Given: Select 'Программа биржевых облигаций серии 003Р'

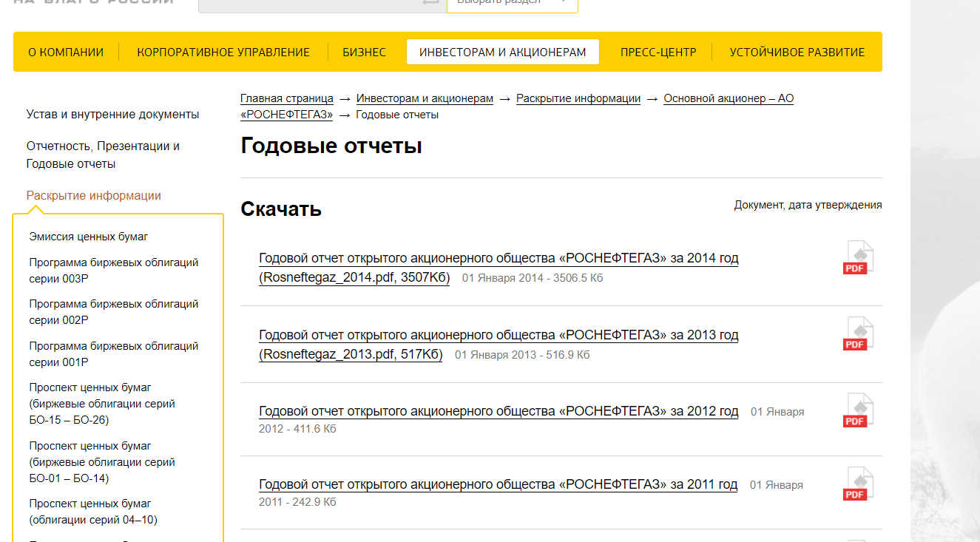Looking at the screenshot, I should click(114, 271).
